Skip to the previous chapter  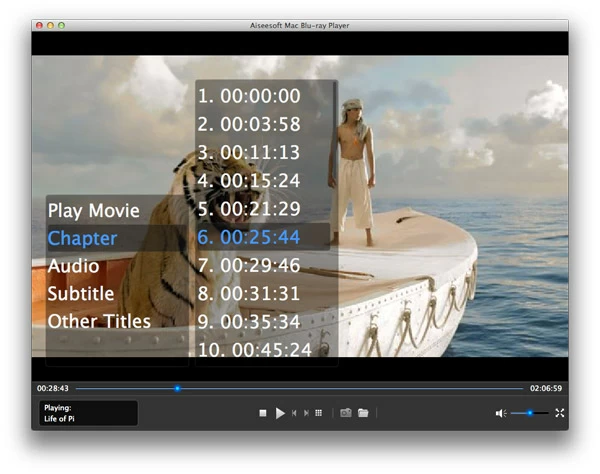coord(294,413)
